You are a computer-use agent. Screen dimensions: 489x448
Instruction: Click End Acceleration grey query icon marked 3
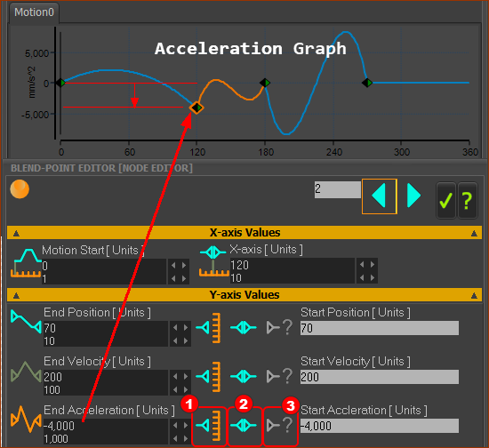pyautogui.click(x=280, y=425)
